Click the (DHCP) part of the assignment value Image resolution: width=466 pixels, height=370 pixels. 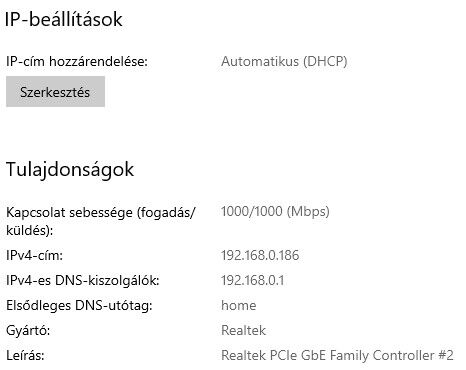pyautogui.click(x=325, y=61)
